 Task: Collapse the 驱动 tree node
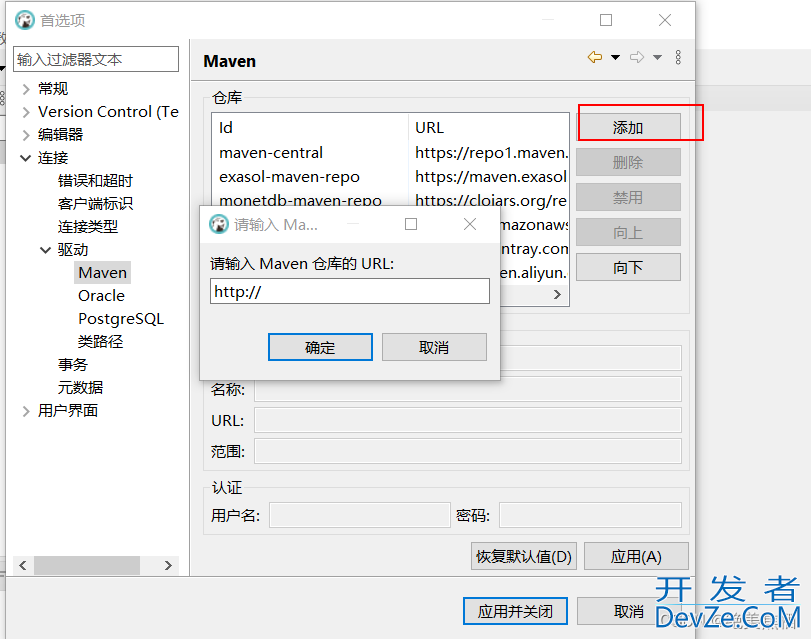(46, 250)
